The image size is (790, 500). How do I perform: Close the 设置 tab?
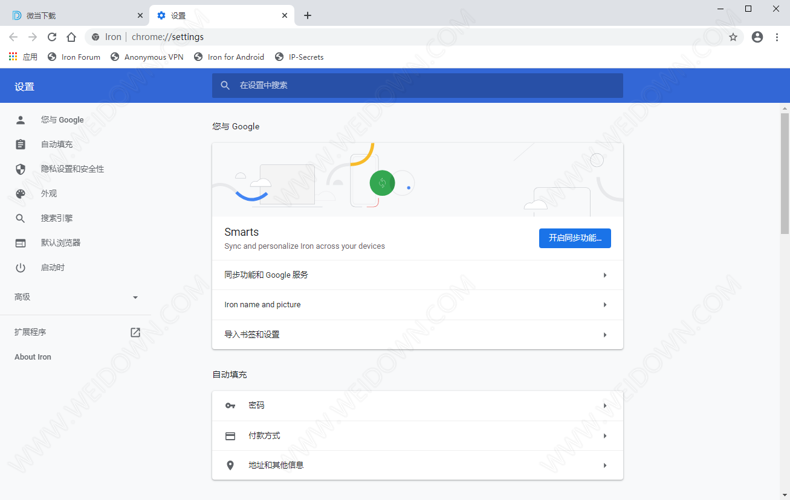(285, 16)
